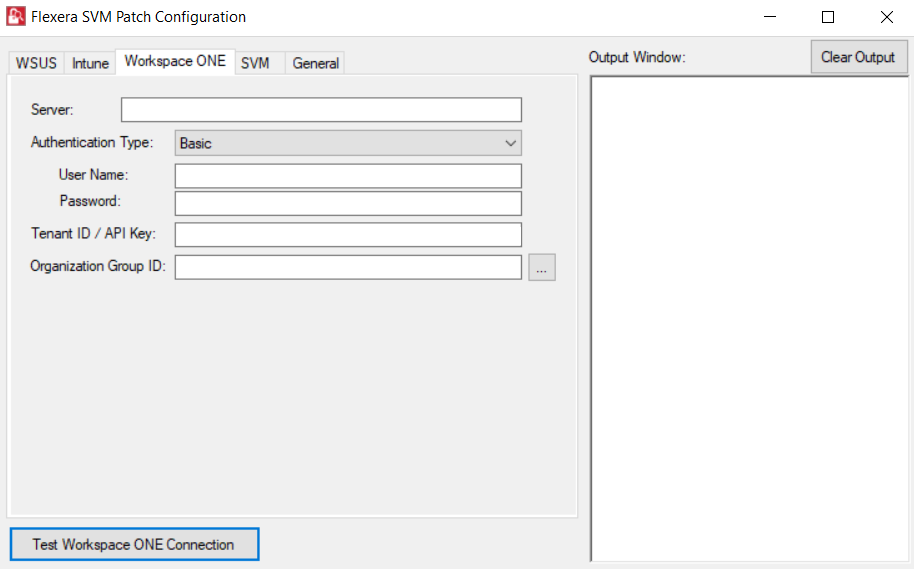
Task: Go to the SVM tab
Action: (x=255, y=63)
